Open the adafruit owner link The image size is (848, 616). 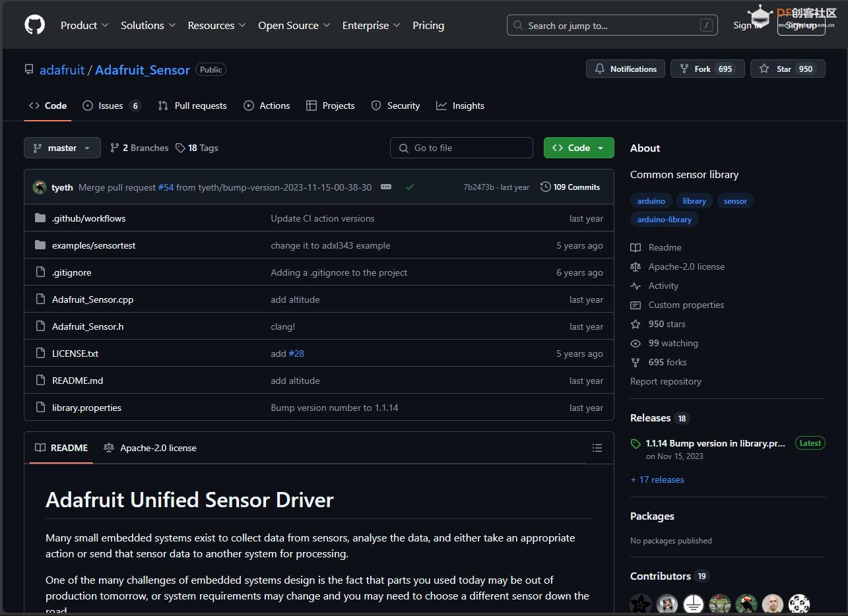coord(62,69)
